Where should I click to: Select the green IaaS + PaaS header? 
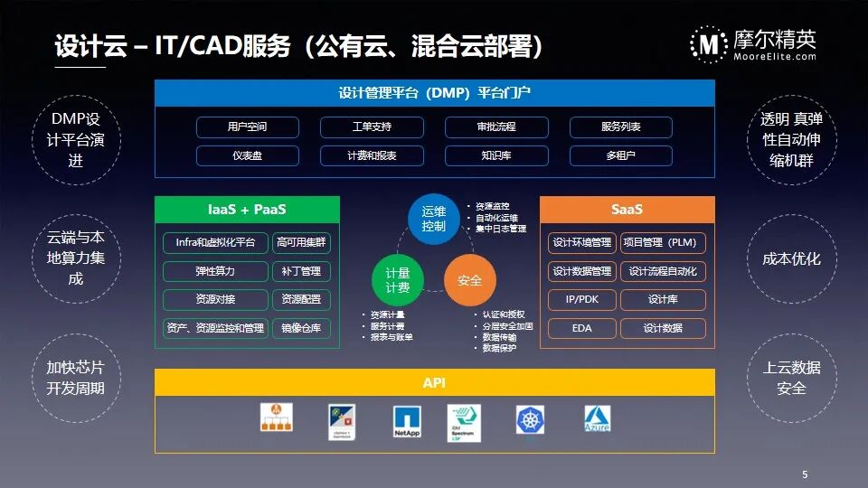pyautogui.click(x=247, y=210)
